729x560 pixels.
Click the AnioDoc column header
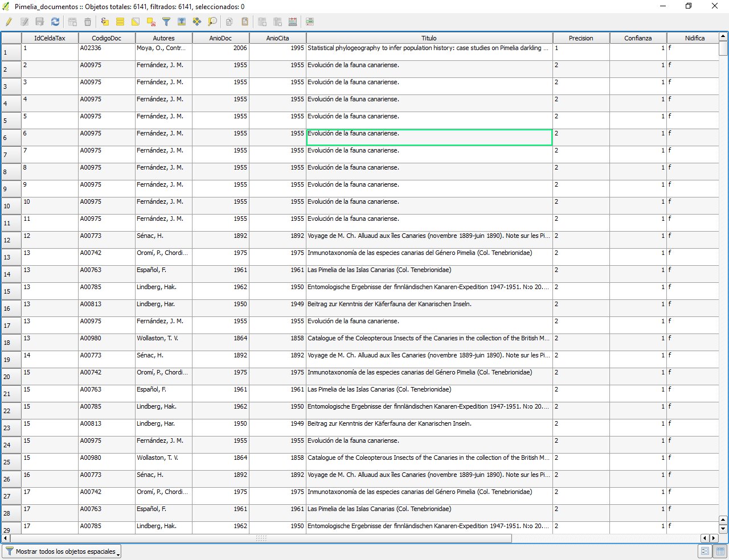pos(220,38)
